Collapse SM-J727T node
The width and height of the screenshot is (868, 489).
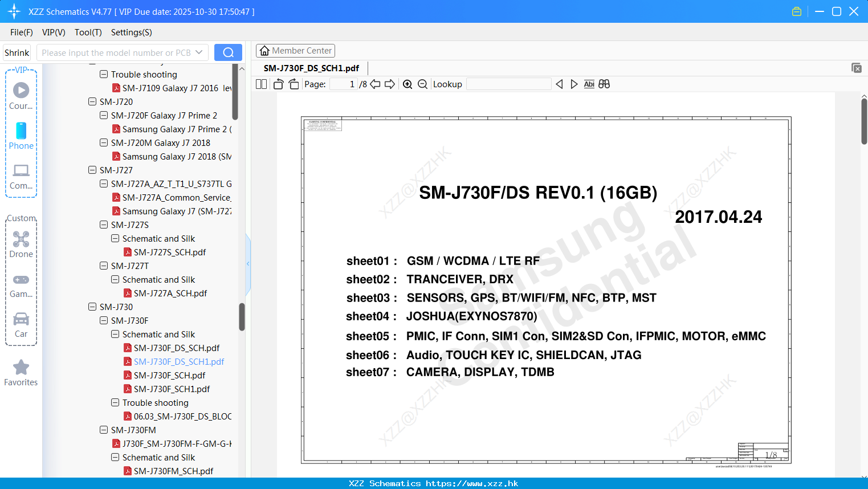pos(104,266)
